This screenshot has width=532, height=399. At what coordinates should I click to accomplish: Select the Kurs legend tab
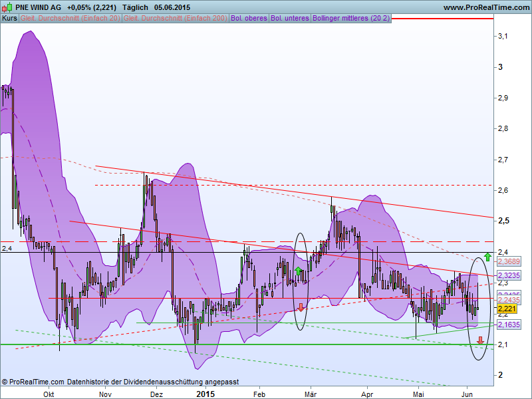[9, 19]
